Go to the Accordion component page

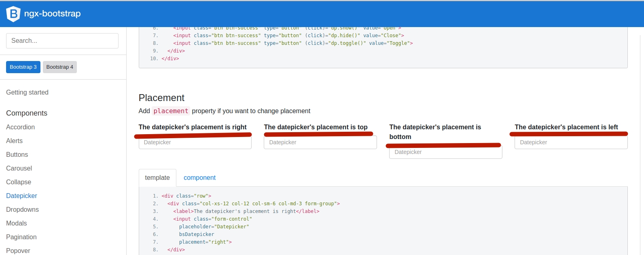pos(20,127)
